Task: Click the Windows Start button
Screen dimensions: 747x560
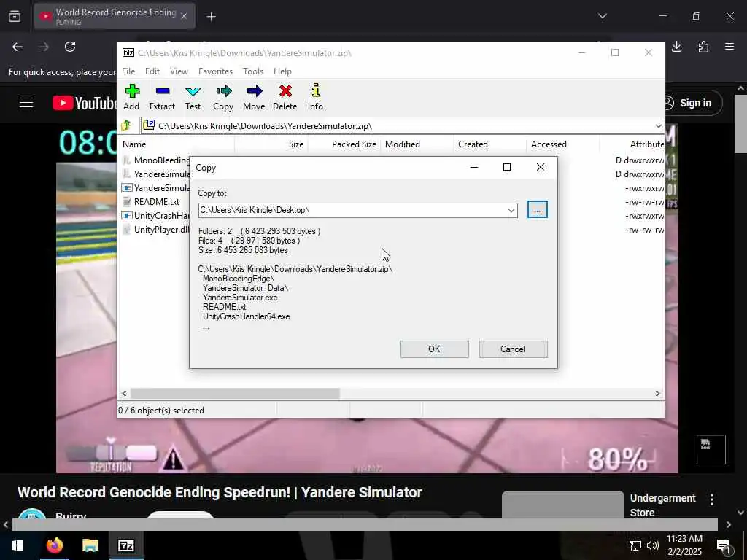Action: [x=18, y=545]
